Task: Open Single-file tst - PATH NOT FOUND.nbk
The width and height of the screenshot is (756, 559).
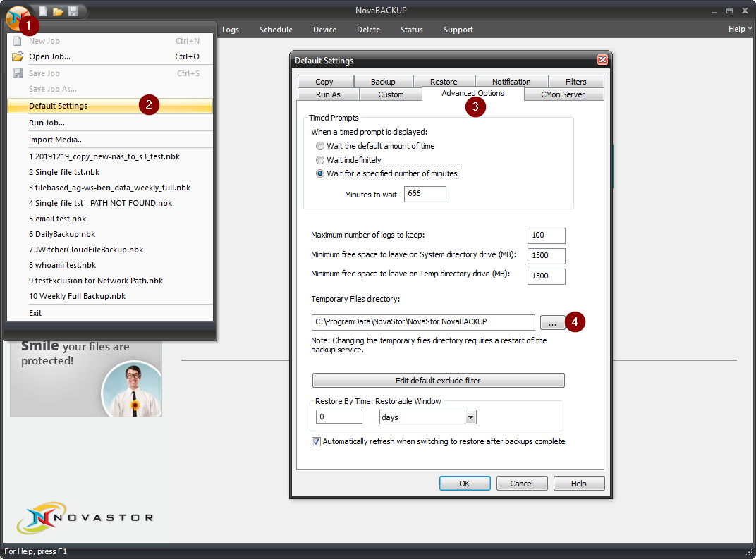Action: point(110,203)
